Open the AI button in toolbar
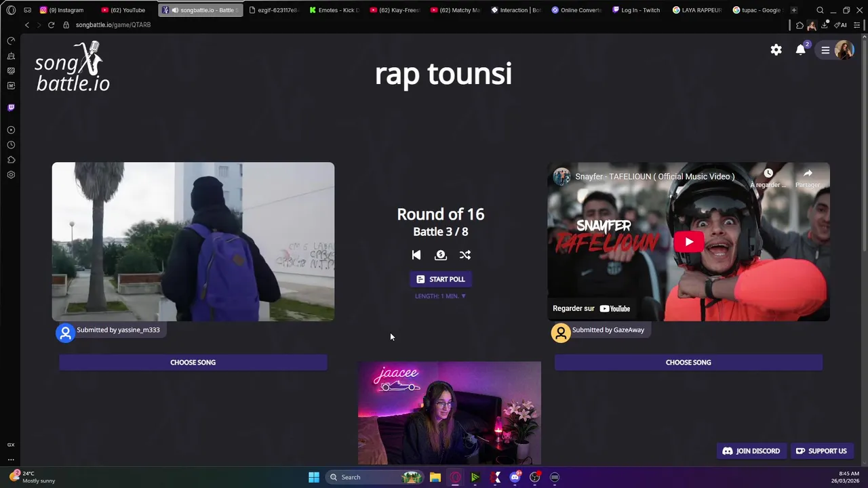 [841, 25]
